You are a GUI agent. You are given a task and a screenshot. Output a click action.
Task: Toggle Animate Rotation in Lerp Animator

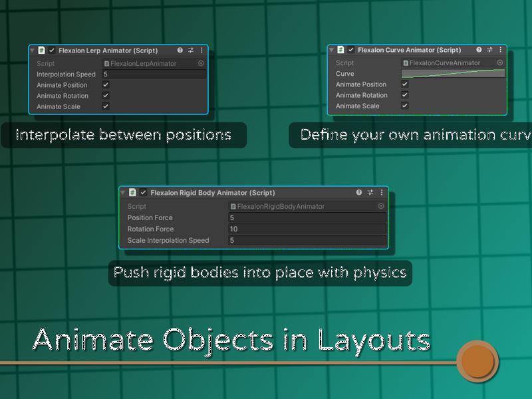point(106,95)
